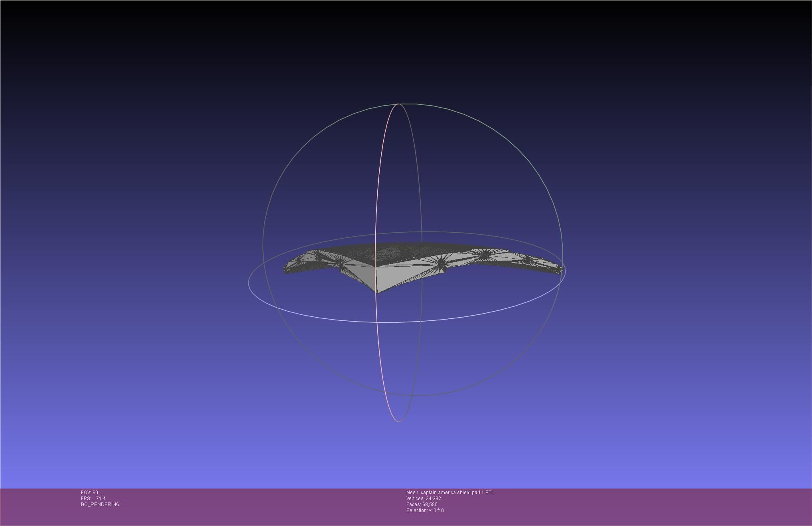Click the FPS: 71.4 readout
The height and width of the screenshot is (526, 812).
[93, 499]
